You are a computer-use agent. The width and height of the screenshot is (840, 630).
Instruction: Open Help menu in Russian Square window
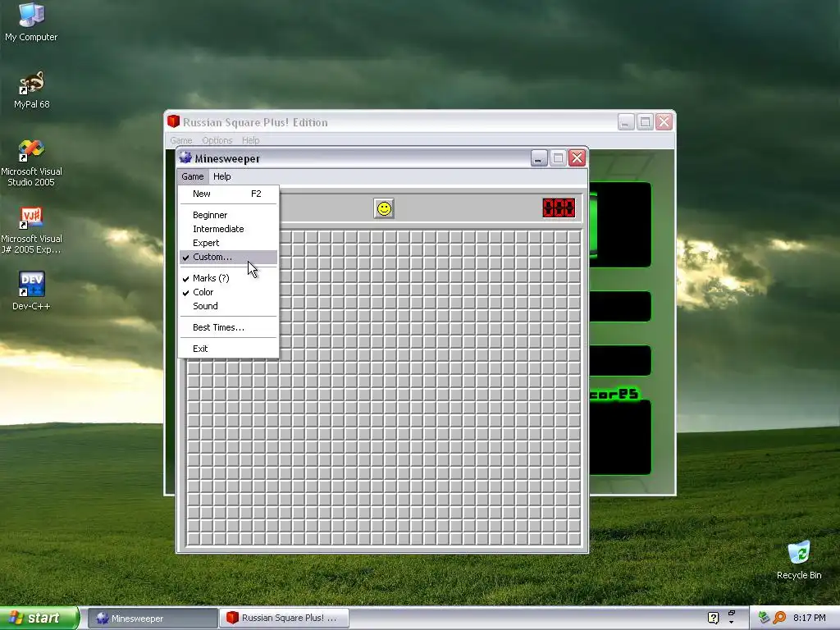250,140
